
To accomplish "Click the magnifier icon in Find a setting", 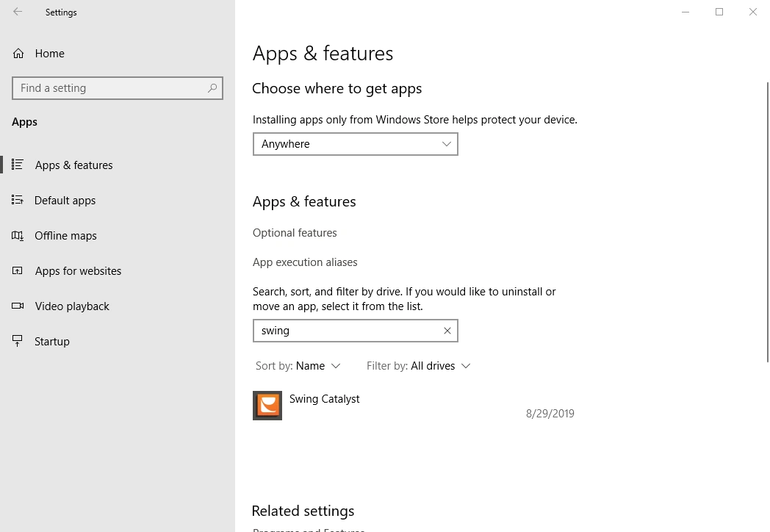I will tap(212, 88).
